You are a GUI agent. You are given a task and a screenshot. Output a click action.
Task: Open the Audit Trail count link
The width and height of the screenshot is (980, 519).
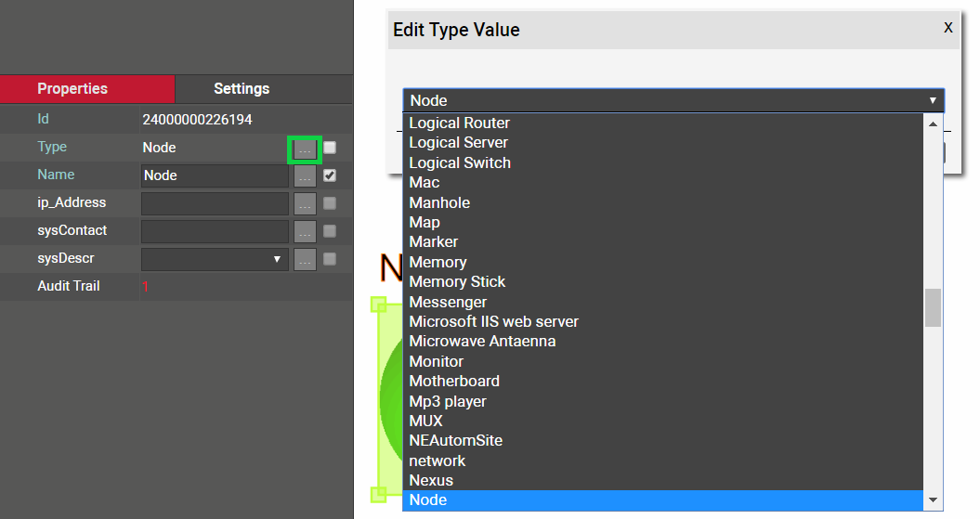click(x=145, y=287)
